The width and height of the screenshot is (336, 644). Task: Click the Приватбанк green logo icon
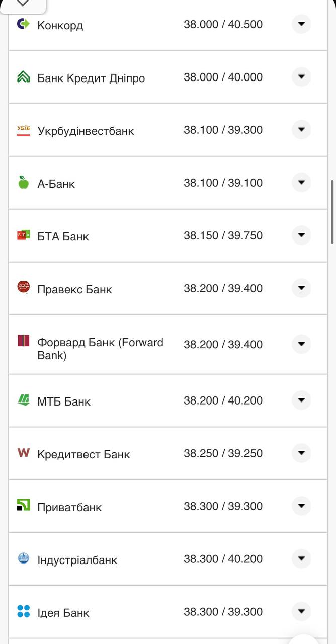[x=24, y=505]
